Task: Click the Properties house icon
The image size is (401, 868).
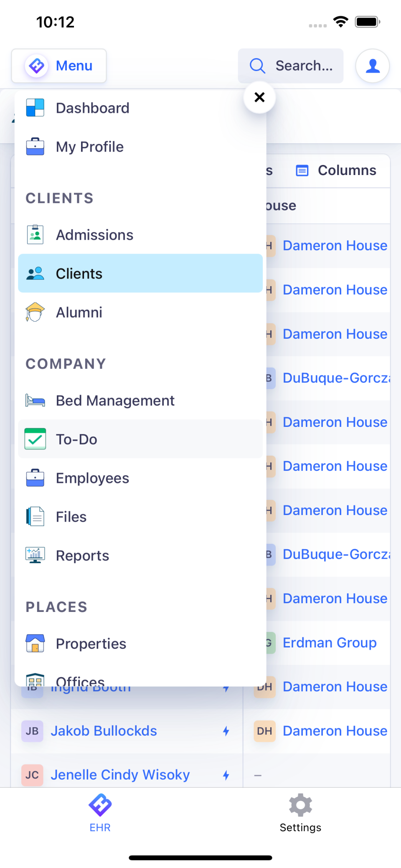Action: (35, 643)
